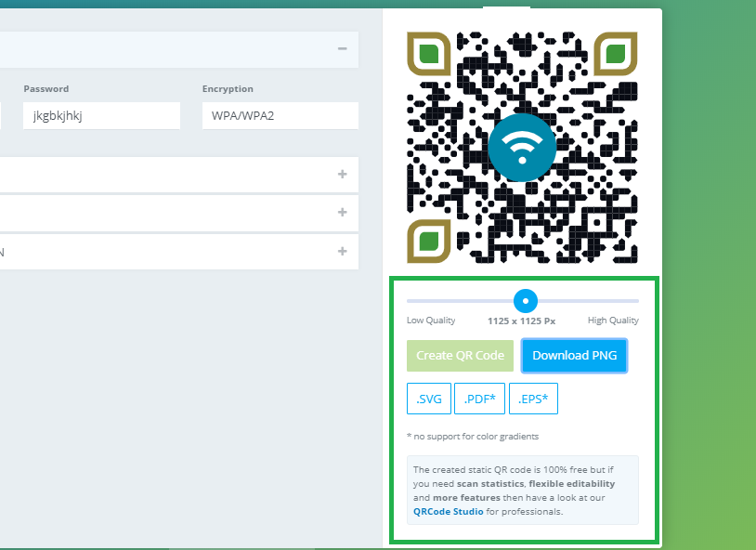Image resolution: width=756 pixels, height=550 pixels.
Task: Click the Low Quality label
Action: pos(431,321)
